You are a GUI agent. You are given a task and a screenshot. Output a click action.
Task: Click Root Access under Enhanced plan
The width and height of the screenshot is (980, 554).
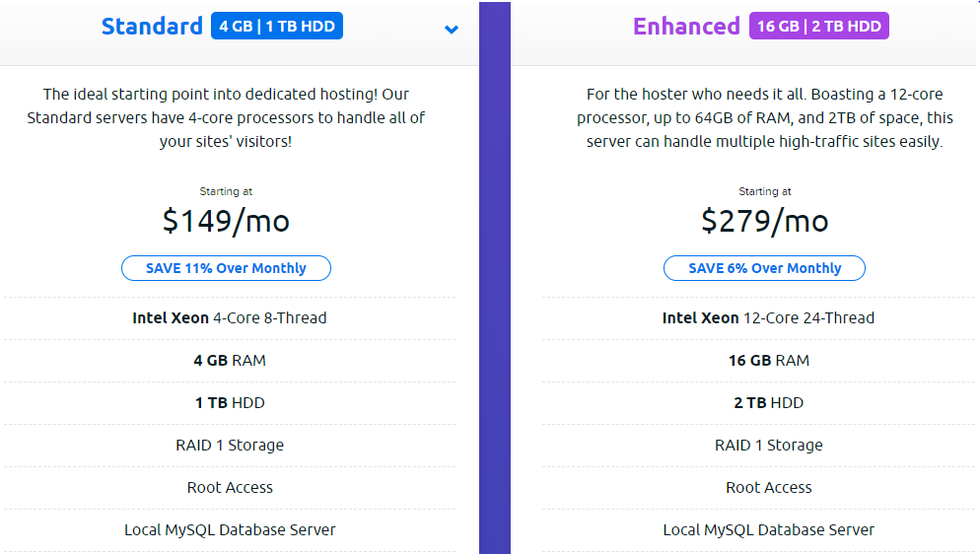tap(768, 488)
